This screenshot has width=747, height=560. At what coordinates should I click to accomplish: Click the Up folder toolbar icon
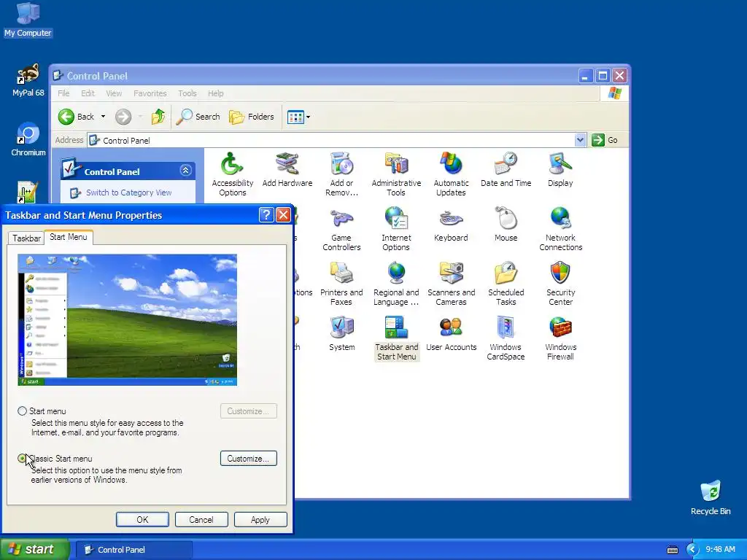(158, 117)
